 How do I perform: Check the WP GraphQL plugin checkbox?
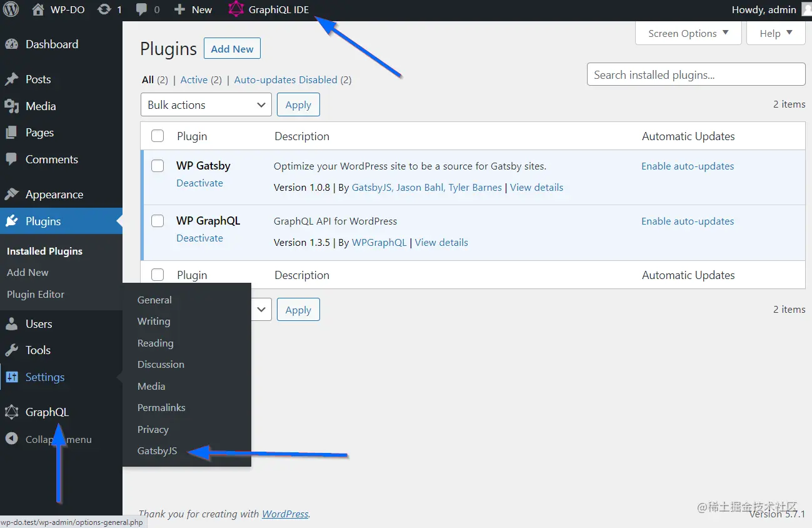pos(157,221)
